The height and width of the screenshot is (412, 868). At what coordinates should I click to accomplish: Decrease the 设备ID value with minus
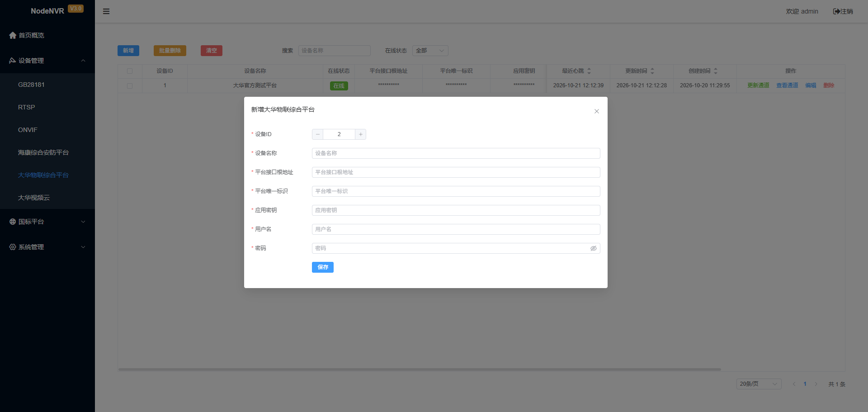pyautogui.click(x=318, y=134)
